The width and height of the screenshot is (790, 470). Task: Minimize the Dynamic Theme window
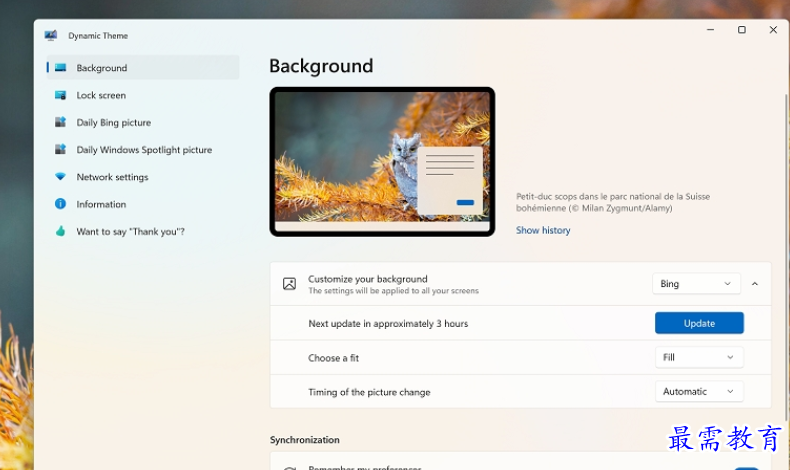pos(710,30)
